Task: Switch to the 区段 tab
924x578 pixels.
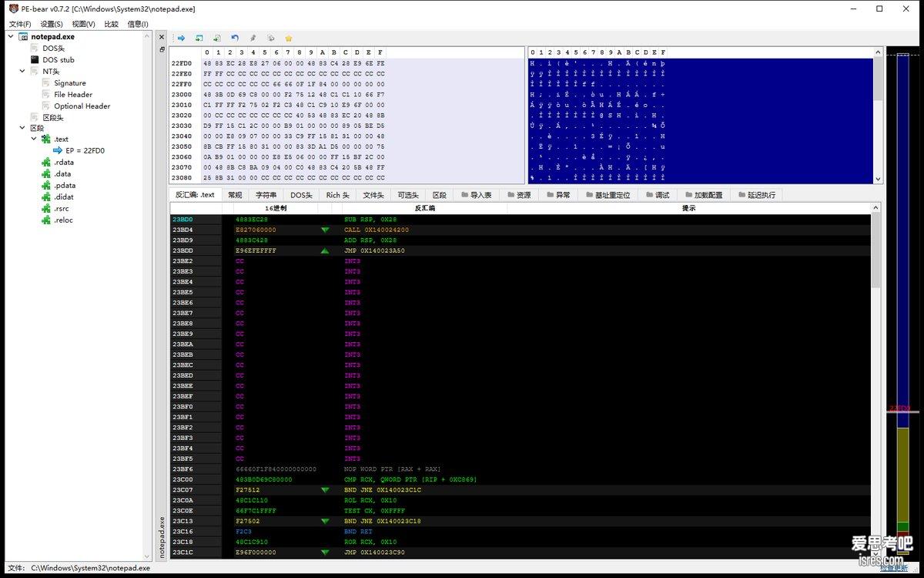Action: coord(440,195)
